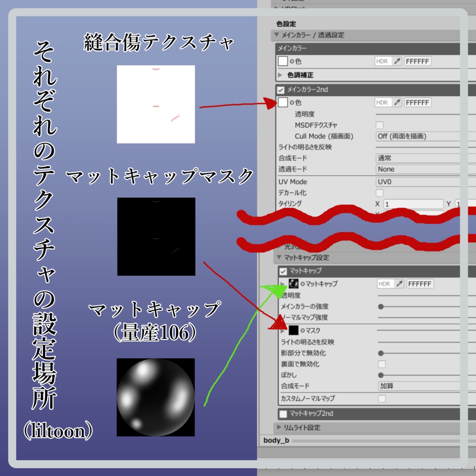Click the MSDFテクスチャ checkbox
Viewport: 476px width, 476px height.
378,125
